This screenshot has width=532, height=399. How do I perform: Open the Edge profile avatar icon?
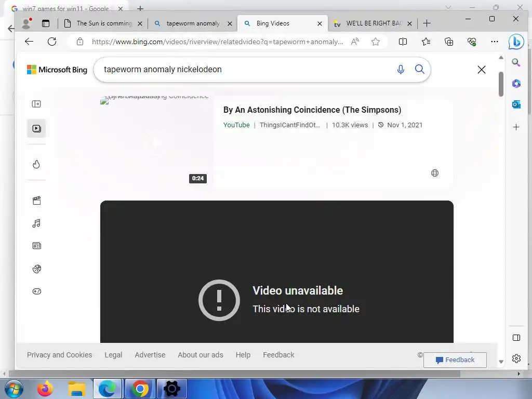[26, 23]
